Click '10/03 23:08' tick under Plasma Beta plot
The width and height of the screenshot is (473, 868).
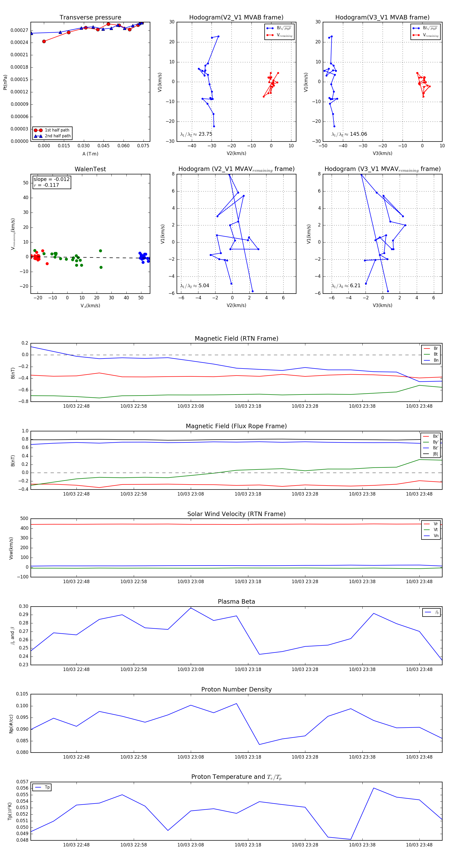tap(191, 669)
